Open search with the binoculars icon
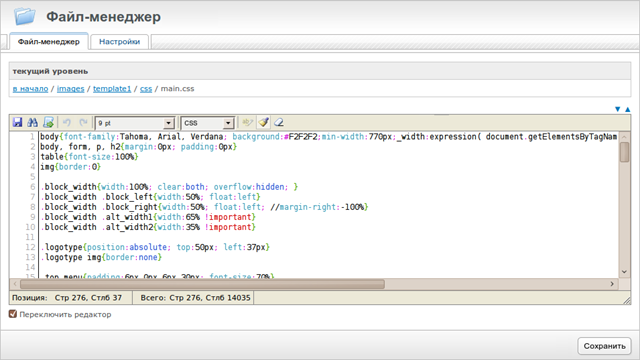This screenshot has width=640, height=360. (x=33, y=122)
